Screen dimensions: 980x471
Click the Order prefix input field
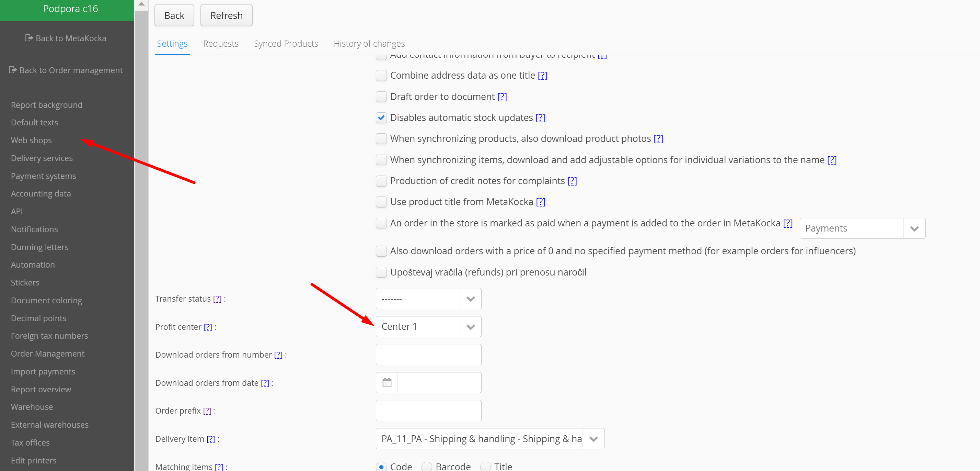click(x=428, y=411)
